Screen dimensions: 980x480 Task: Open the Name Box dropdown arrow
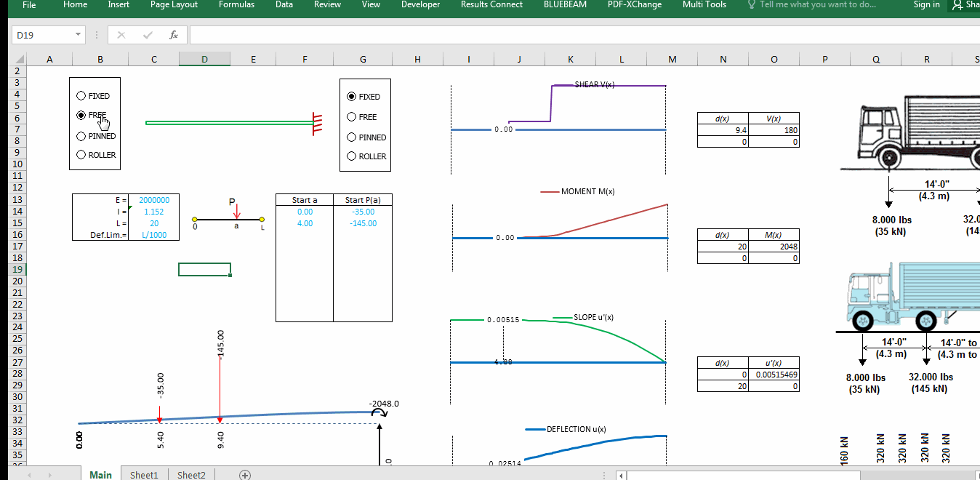(x=79, y=35)
